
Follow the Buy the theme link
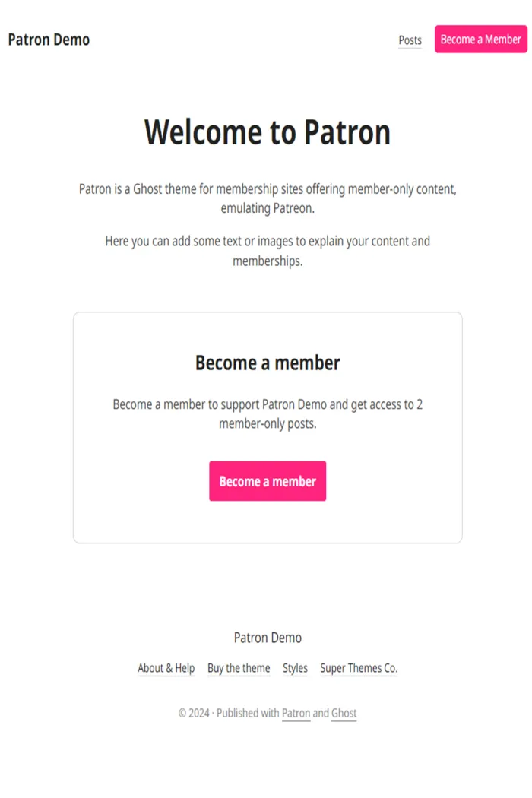(x=239, y=668)
